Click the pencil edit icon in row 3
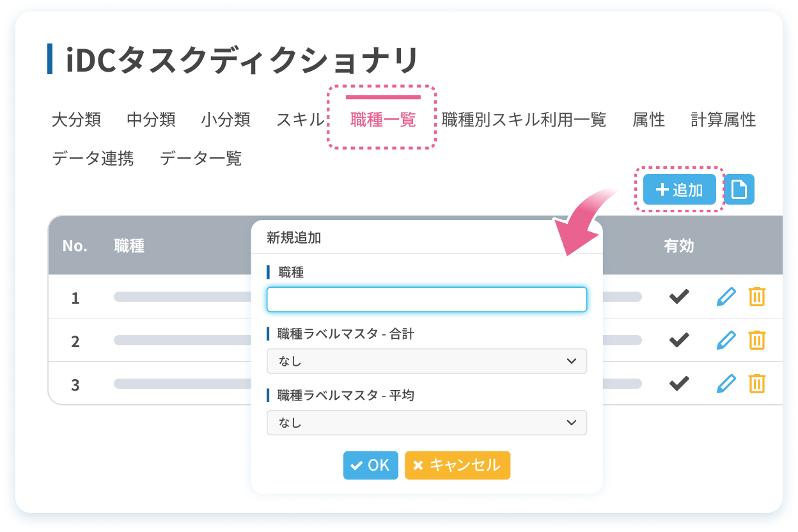 pos(726,384)
